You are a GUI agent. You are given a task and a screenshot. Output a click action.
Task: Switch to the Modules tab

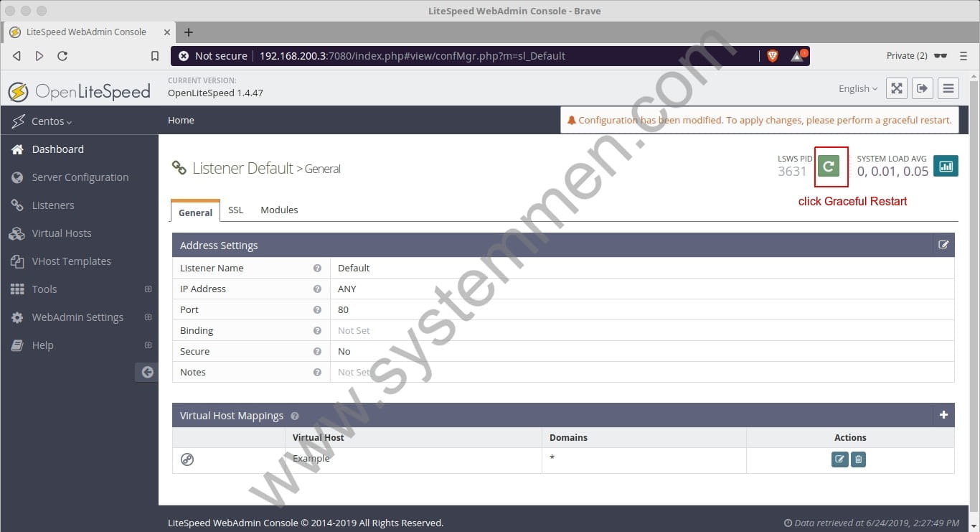point(279,210)
